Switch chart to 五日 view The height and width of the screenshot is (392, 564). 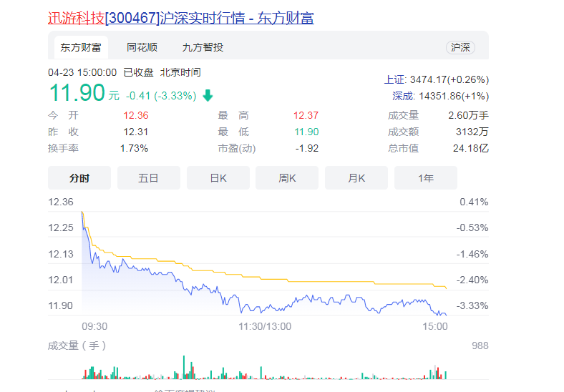(x=148, y=178)
